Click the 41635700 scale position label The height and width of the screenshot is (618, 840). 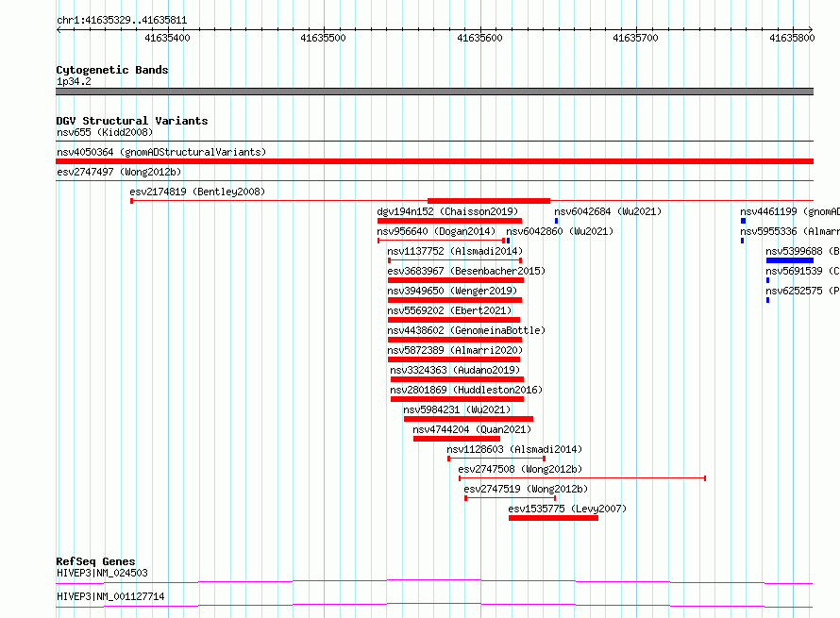coord(635,38)
